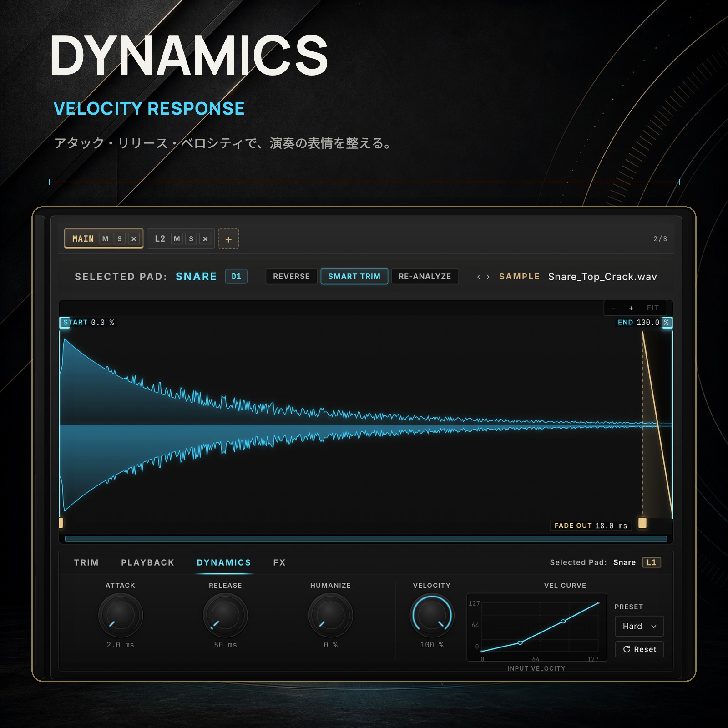728x728 pixels.
Task: Click the 2/8 layer counter
Action: tap(660, 239)
